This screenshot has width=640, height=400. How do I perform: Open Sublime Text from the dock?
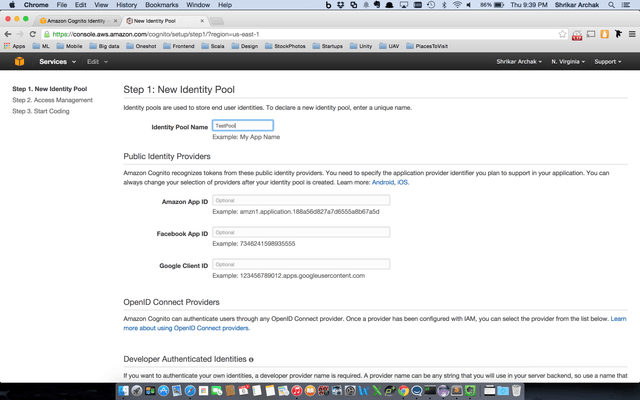457,391
